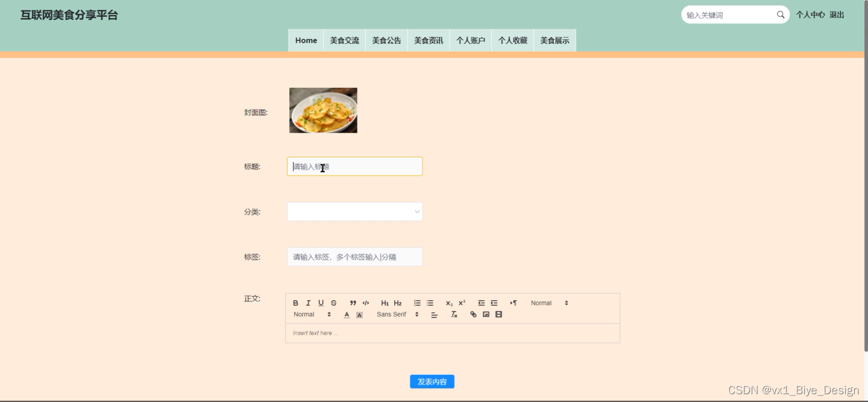Open the Normal size dropdown in top toolbar row
The image size is (868, 402).
click(549, 303)
